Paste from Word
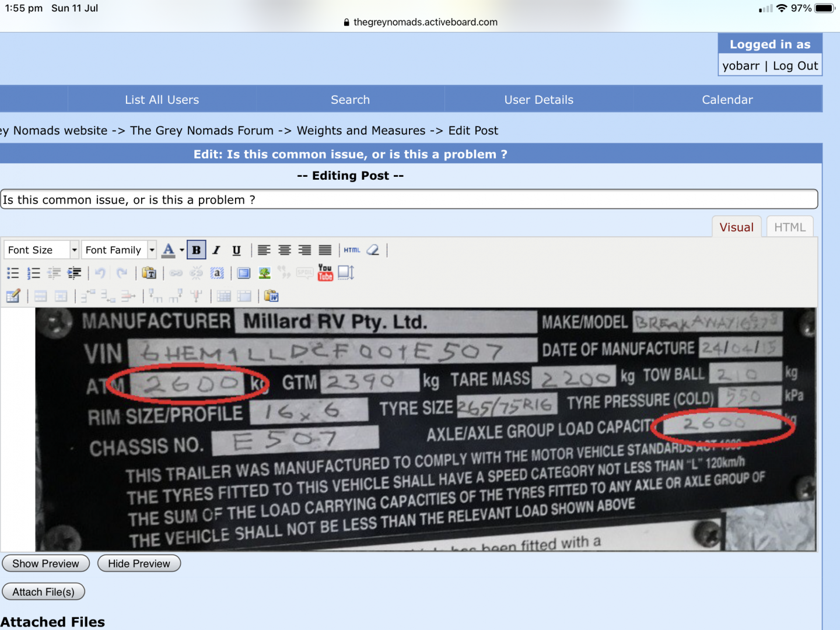 pos(271,296)
